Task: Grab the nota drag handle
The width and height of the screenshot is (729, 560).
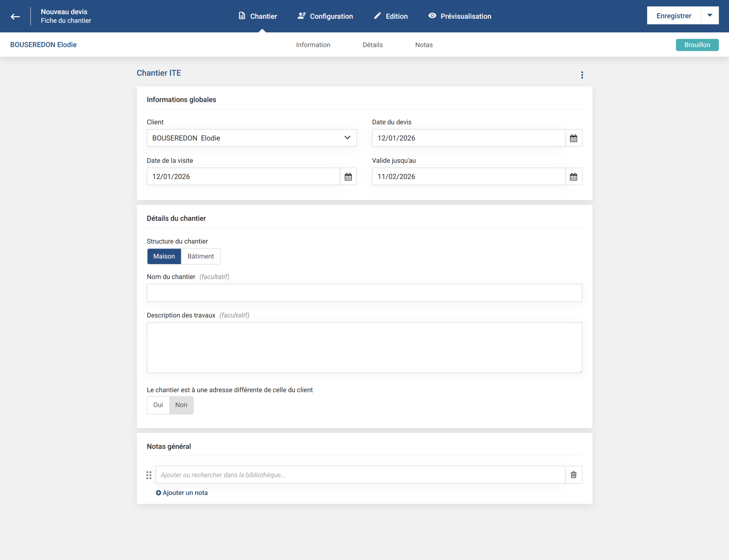Action: [x=149, y=475]
